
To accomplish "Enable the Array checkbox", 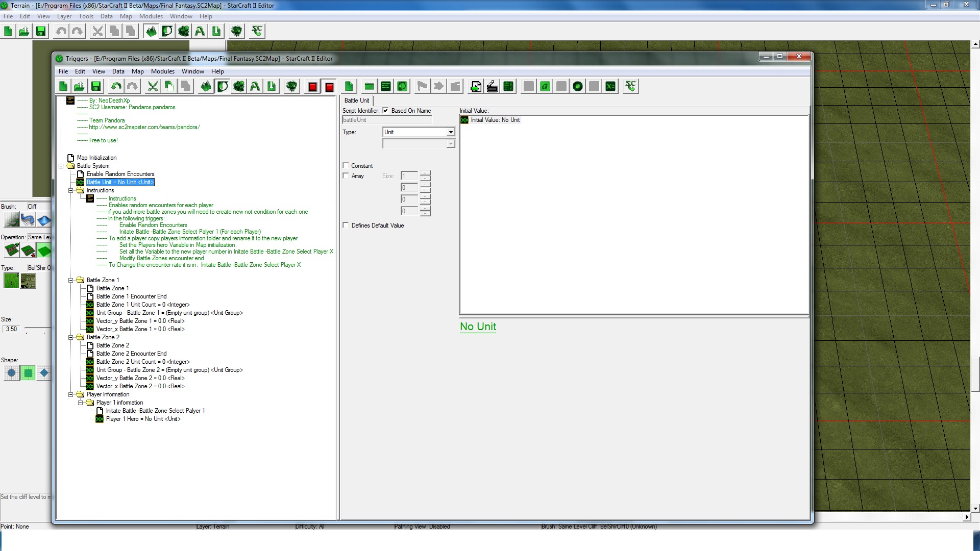I will click(x=345, y=176).
